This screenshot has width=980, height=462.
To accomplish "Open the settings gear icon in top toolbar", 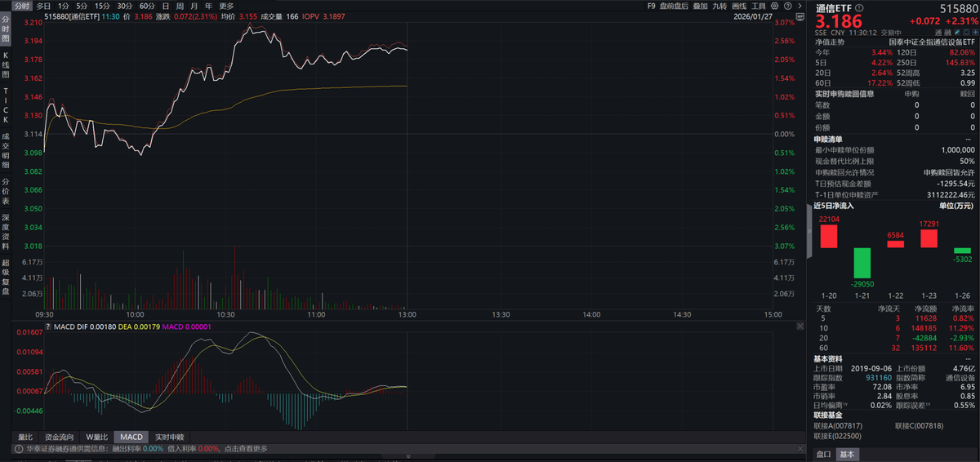I will click(773, 6).
